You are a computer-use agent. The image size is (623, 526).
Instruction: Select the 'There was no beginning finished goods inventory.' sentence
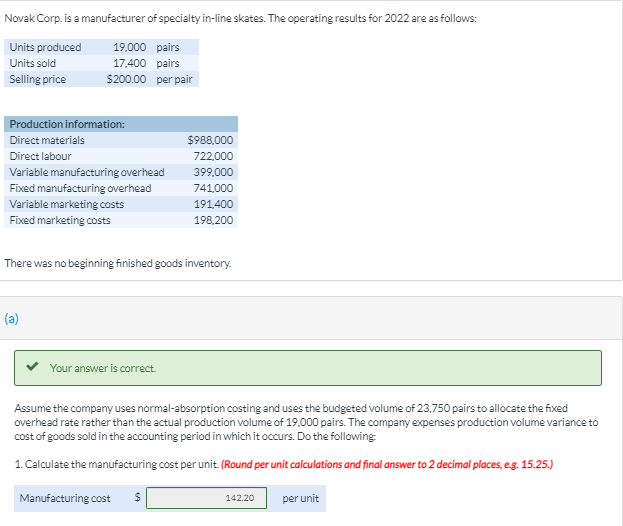(118, 263)
